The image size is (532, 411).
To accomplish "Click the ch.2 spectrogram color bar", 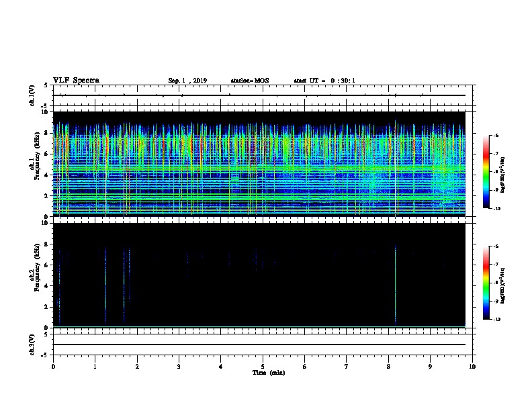I will (486, 283).
